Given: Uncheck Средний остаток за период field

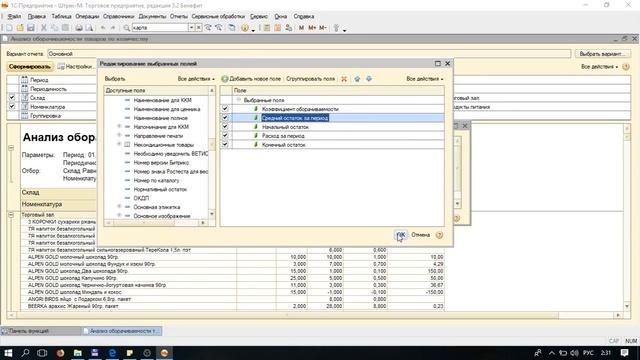Looking at the screenshot, I should (225, 118).
